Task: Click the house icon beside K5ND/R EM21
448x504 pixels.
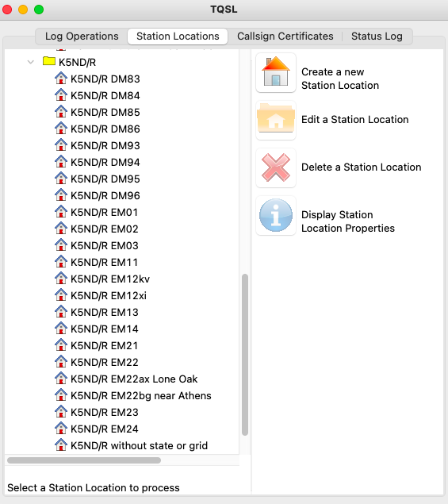Action: pos(61,346)
